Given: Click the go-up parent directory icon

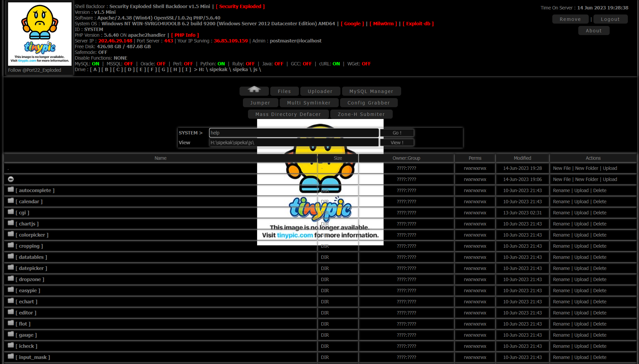Looking at the screenshot, I should pyautogui.click(x=11, y=179).
